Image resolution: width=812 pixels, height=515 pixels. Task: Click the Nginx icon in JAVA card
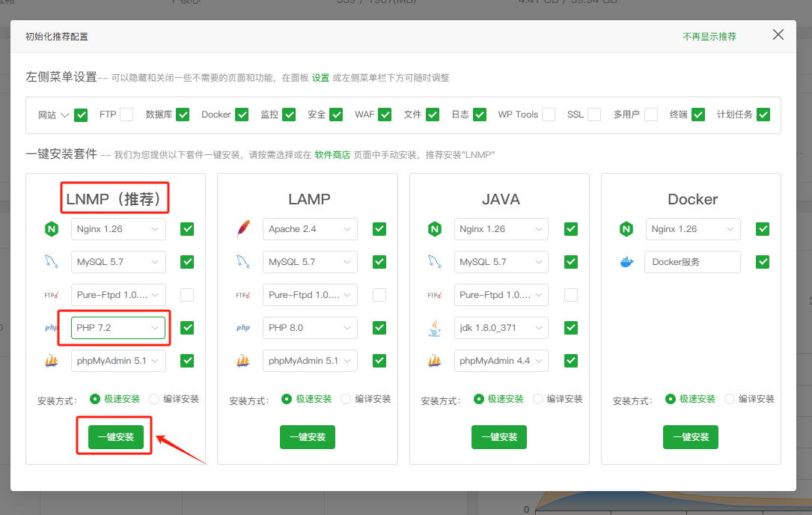pos(435,229)
